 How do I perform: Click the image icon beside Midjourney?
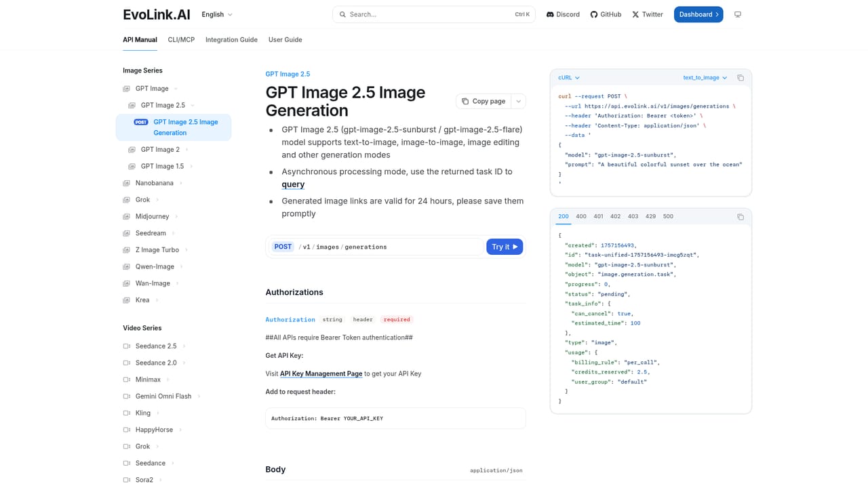pos(126,217)
